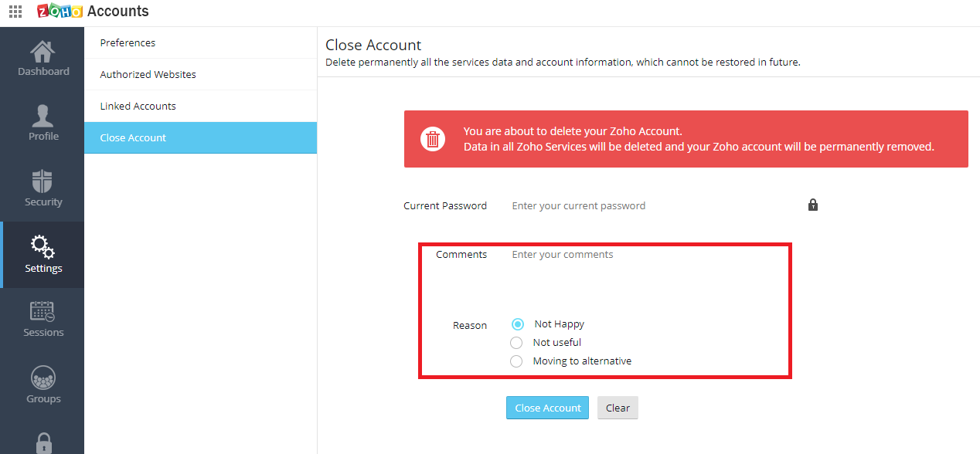
Task: Open Linked Accounts settings
Action: [138, 107]
